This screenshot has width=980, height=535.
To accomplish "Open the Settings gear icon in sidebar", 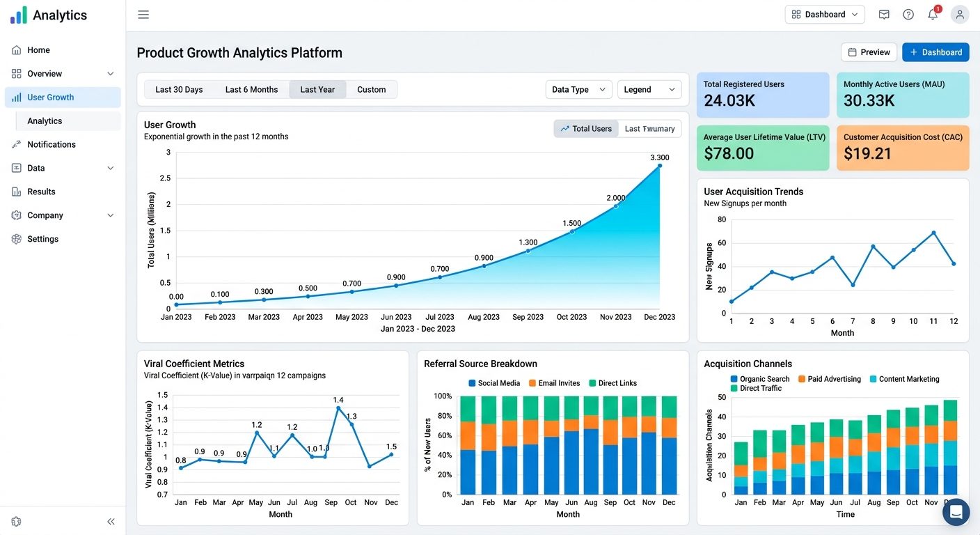I will (x=17, y=239).
